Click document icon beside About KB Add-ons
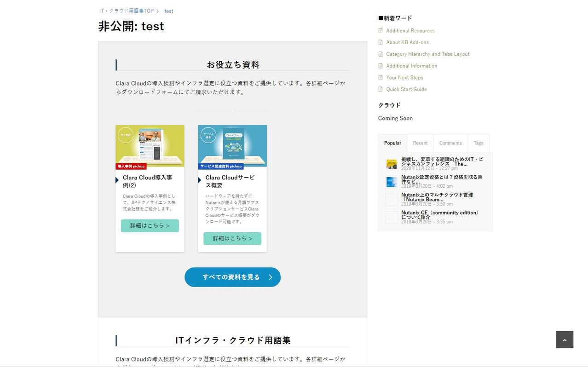The image size is (588, 368). tap(380, 42)
